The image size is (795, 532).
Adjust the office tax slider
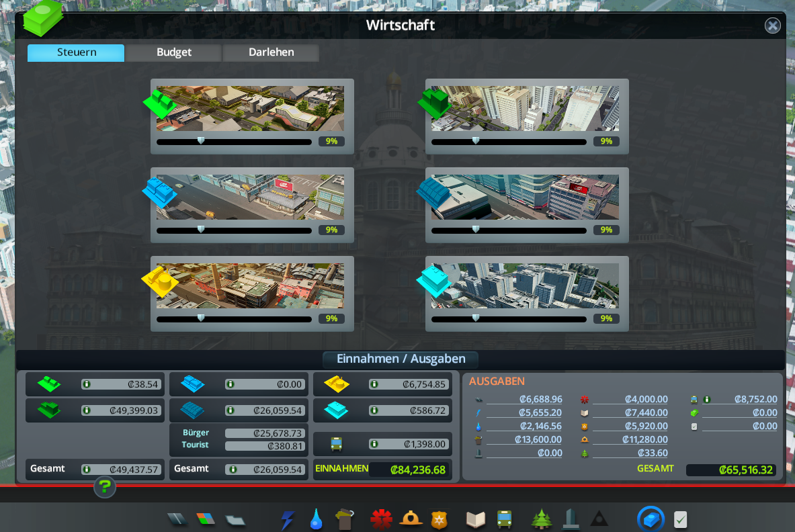point(476,318)
